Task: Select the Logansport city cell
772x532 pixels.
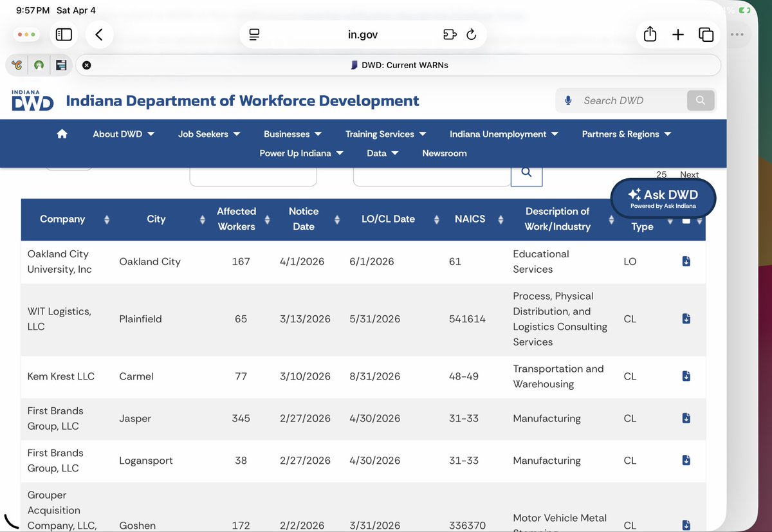Action: pos(146,461)
